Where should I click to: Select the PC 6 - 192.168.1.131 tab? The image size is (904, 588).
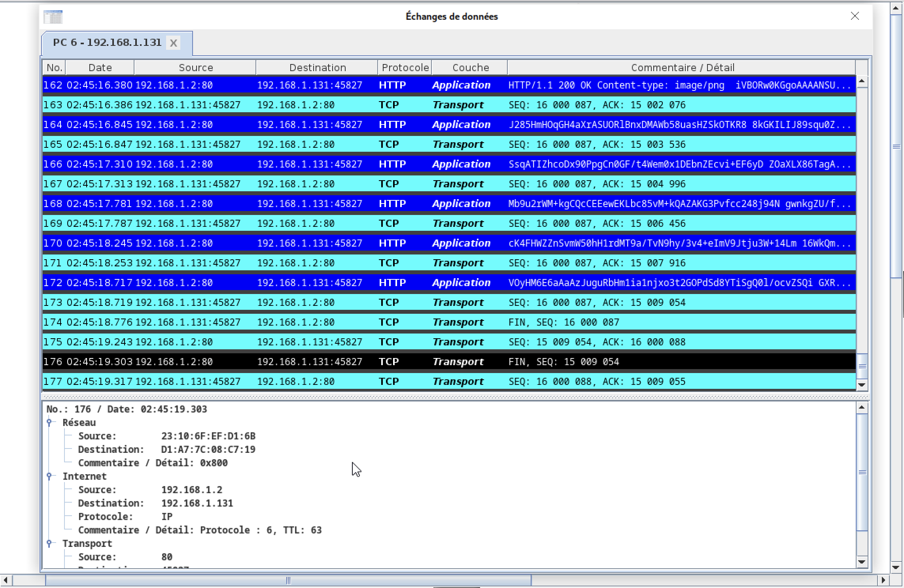pos(107,43)
